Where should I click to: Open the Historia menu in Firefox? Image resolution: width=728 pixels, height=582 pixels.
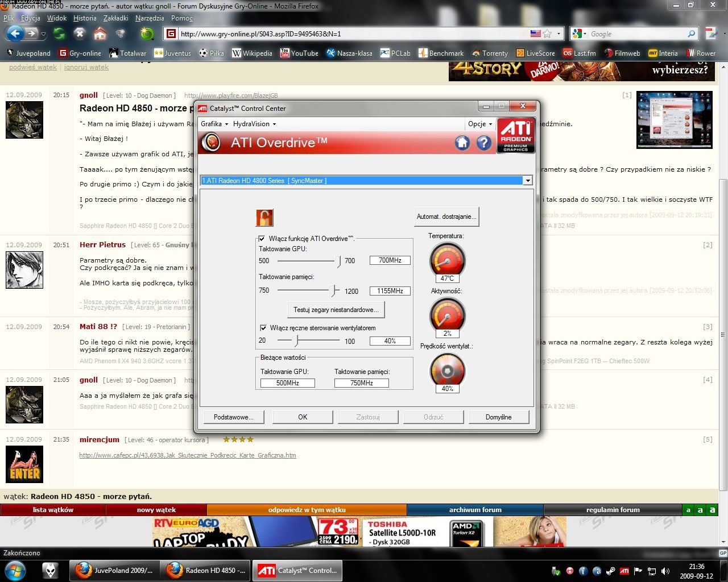point(85,18)
